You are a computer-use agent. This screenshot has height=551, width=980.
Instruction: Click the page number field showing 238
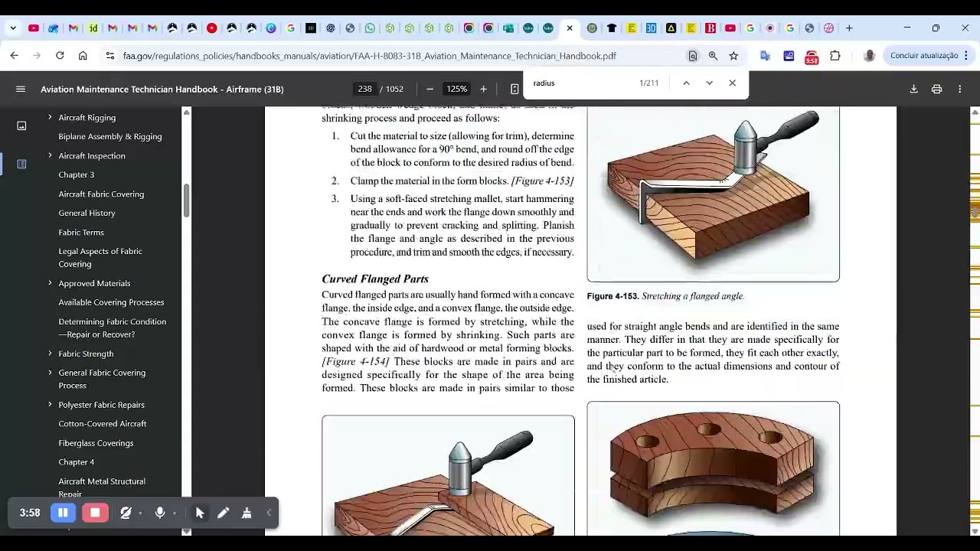364,89
